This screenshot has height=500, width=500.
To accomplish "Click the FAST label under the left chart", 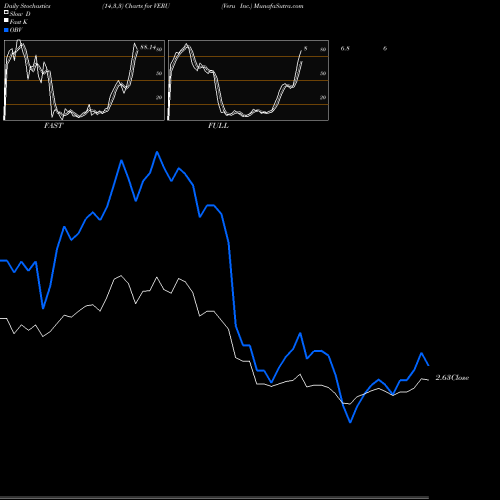I will coord(53,125).
